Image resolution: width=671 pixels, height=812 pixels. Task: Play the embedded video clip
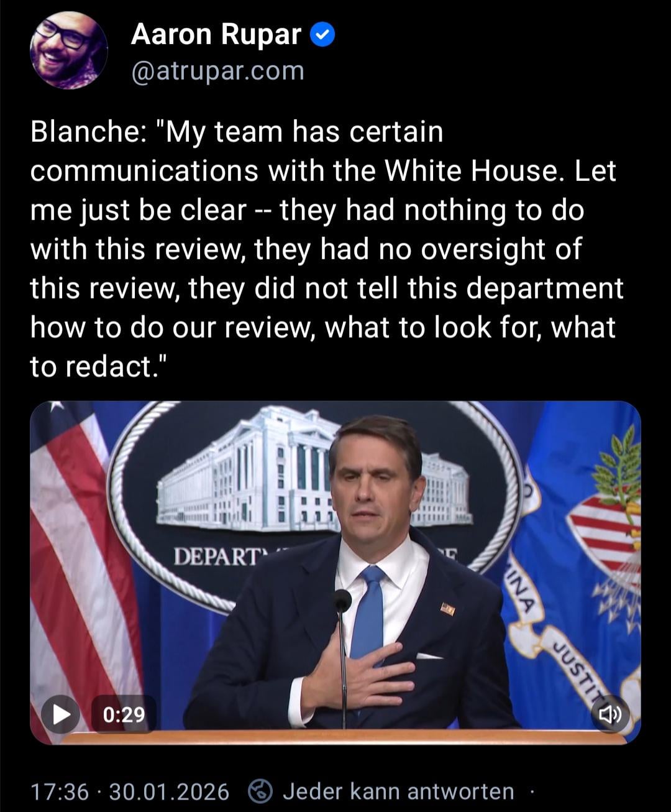click(x=61, y=714)
